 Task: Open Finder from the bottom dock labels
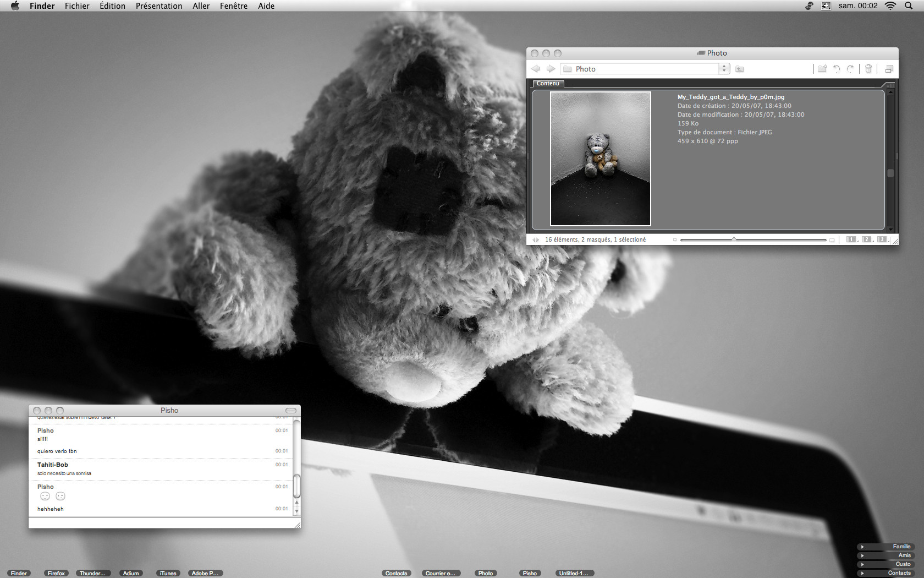(19, 573)
